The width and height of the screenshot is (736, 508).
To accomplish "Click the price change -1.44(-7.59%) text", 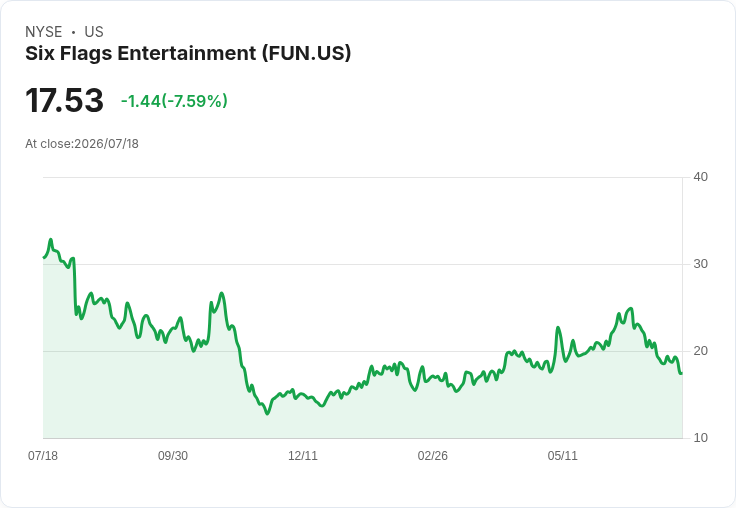I will [x=174, y=101].
